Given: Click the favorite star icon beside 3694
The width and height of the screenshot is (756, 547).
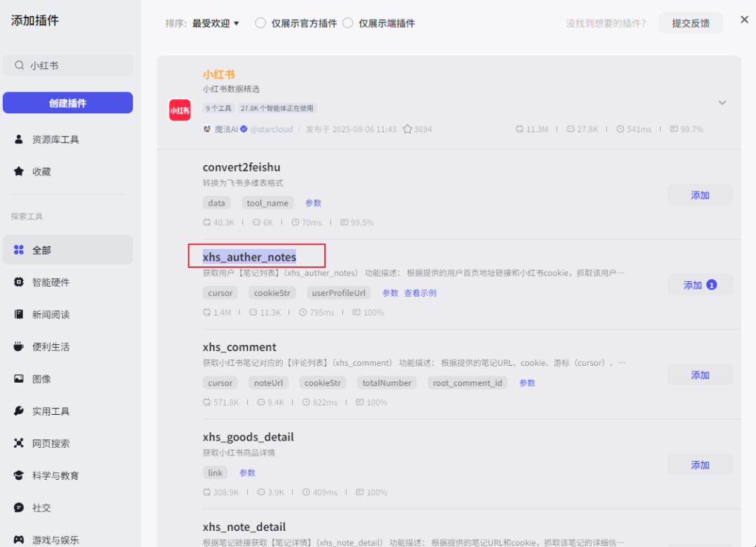Looking at the screenshot, I should 407,129.
